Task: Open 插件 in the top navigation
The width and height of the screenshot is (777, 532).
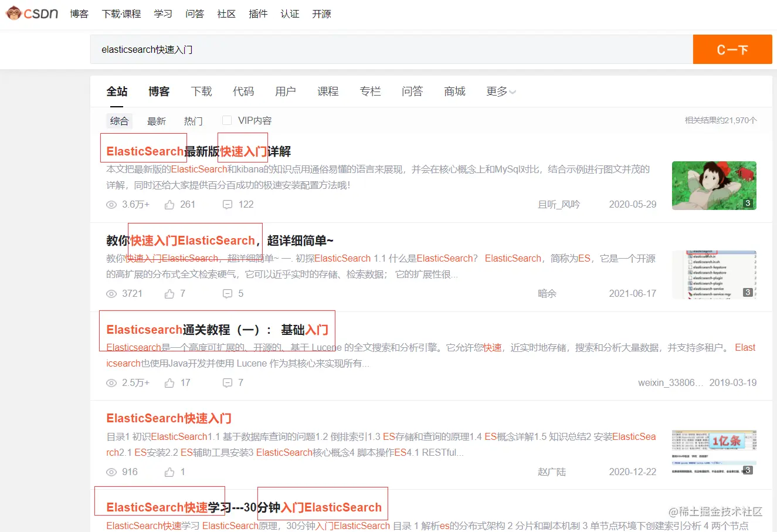Action: pos(258,13)
